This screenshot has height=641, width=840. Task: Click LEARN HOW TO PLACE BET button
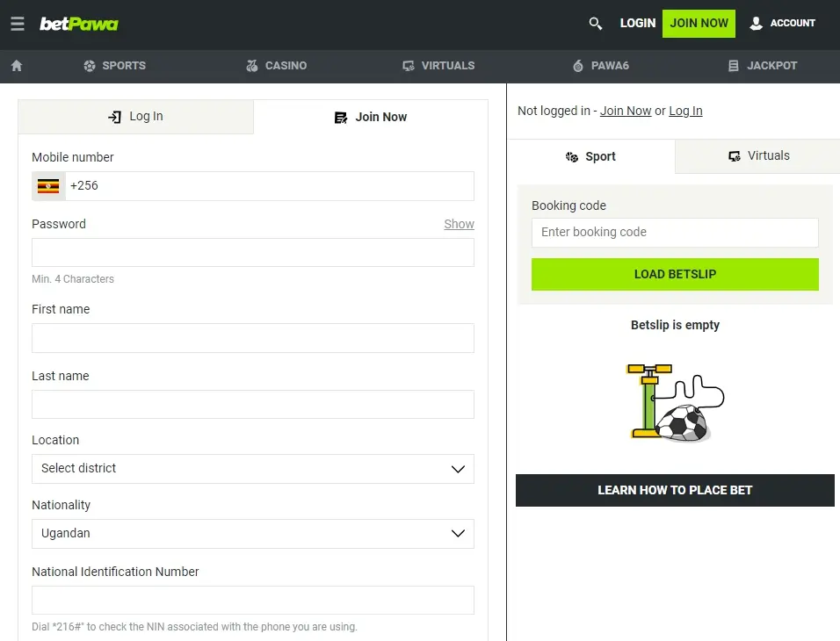click(675, 490)
